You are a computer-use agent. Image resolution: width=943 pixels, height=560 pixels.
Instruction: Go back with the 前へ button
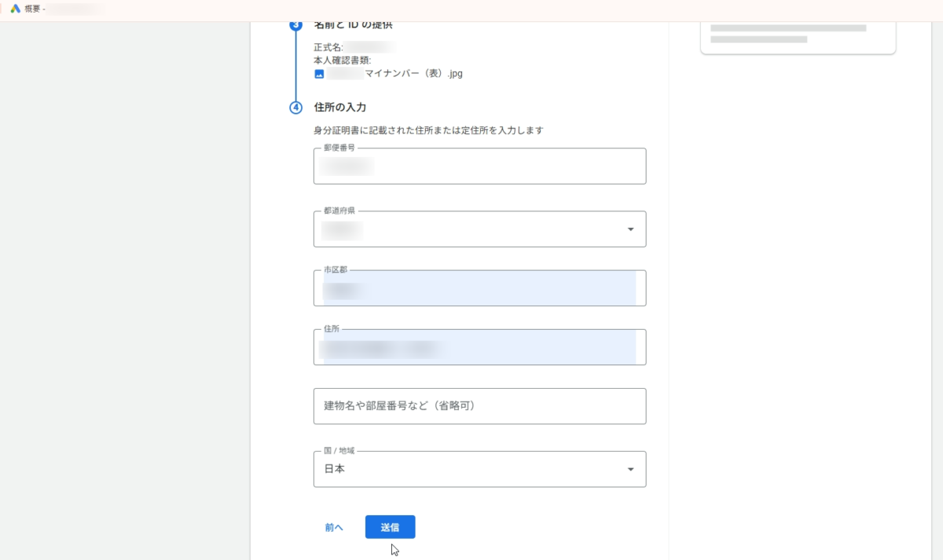[x=334, y=527]
